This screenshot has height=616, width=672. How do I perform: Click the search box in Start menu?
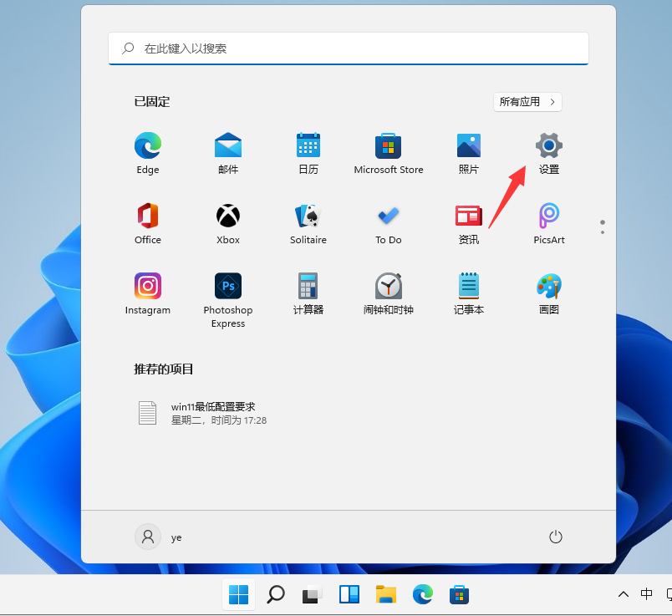click(349, 48)
